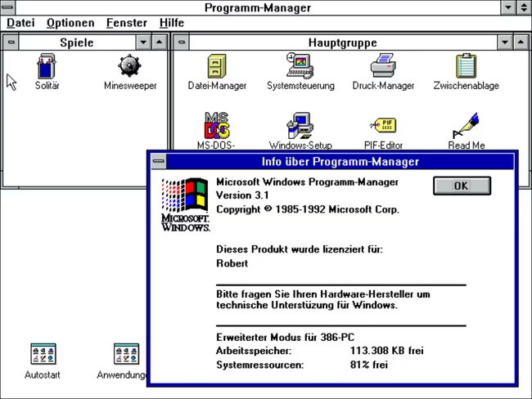Click the Hauptgruppe window title bar
Screen dimensions: 532x399
pyautogui.click(x=343, y=43)
